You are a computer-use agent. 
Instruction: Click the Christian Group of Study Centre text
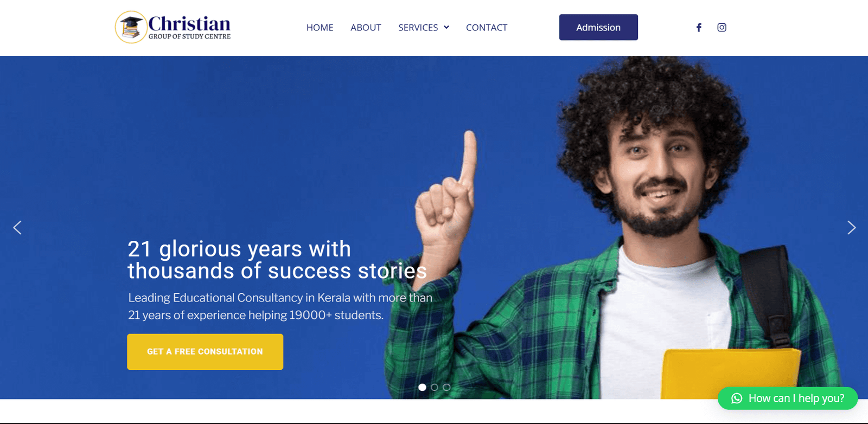tap(189, 27)
